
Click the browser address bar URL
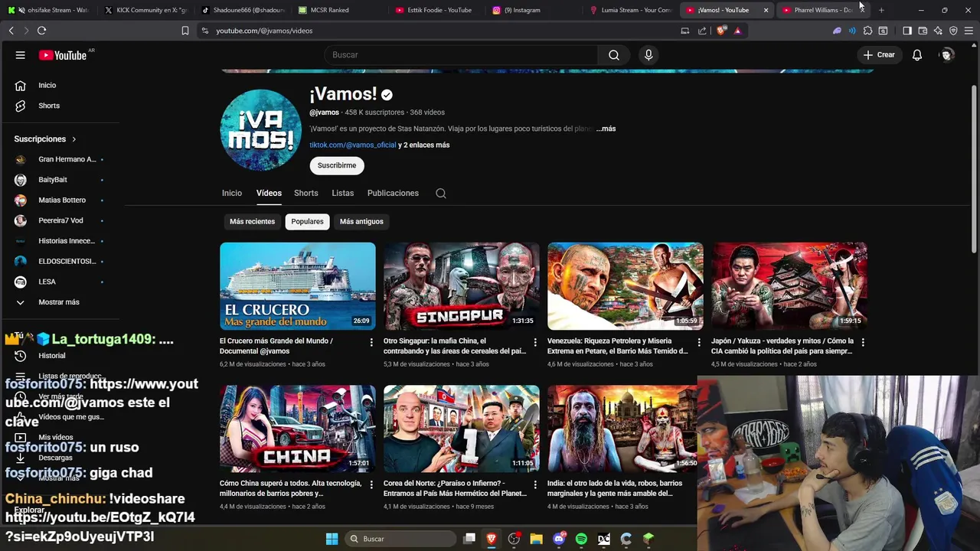(264, 31)
